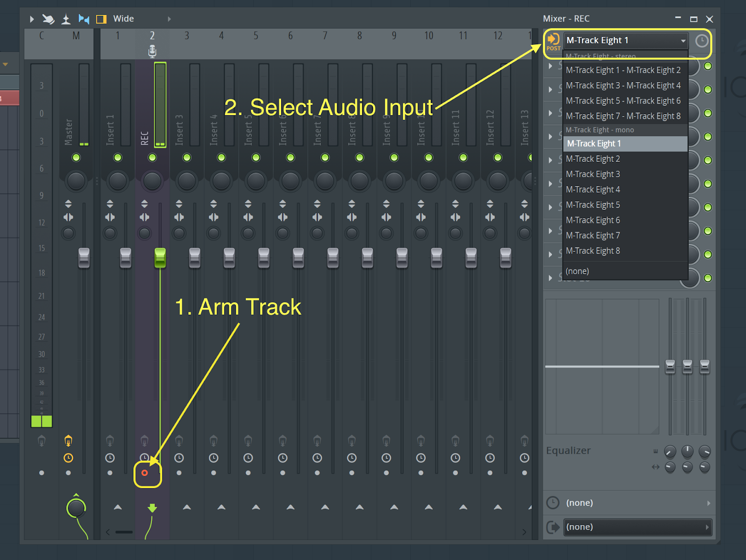Click the Insert 4 volume fader
Screen dimensions: 746x560
pyautogui.click(x=229, y=258)
